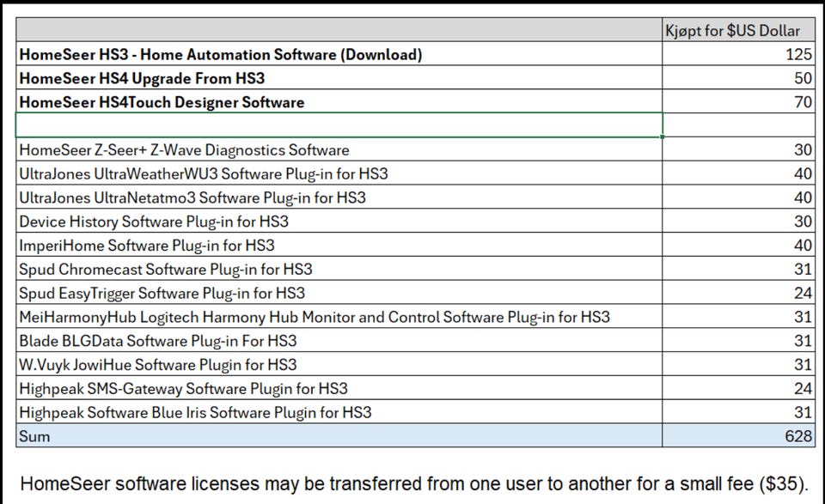This screenshot has width=825, height=504.
Task: Select the HomeSeer HS4 Upgrade From HS3 cell
Action: pyautogui.click(x=339, y=78)
